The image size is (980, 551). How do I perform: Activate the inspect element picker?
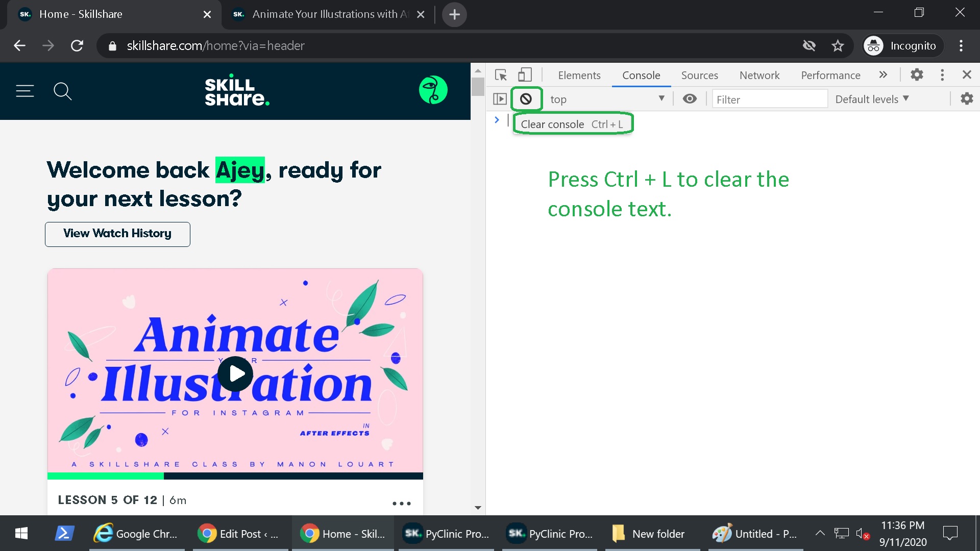coord(501,75)
